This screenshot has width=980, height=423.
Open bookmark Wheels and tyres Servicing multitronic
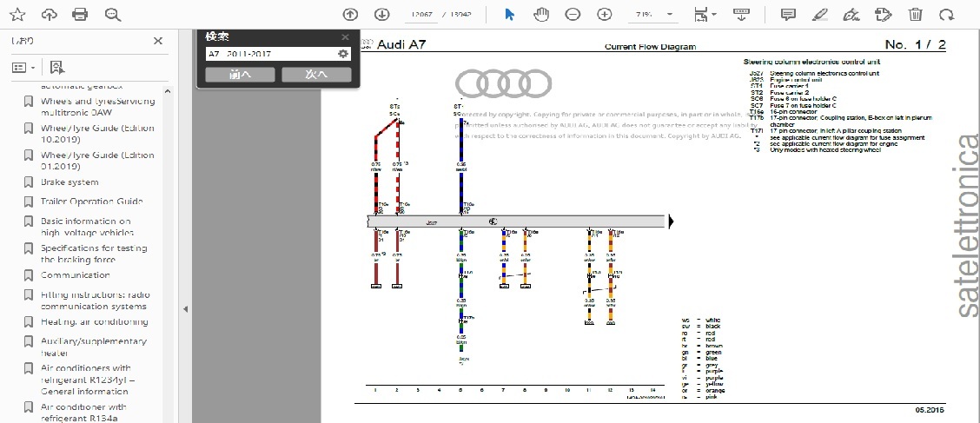[97, 107]
